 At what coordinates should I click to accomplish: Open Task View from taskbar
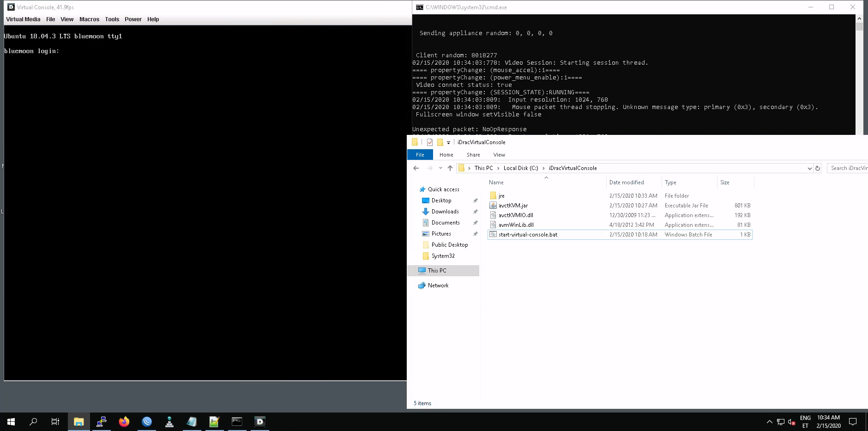55,421
